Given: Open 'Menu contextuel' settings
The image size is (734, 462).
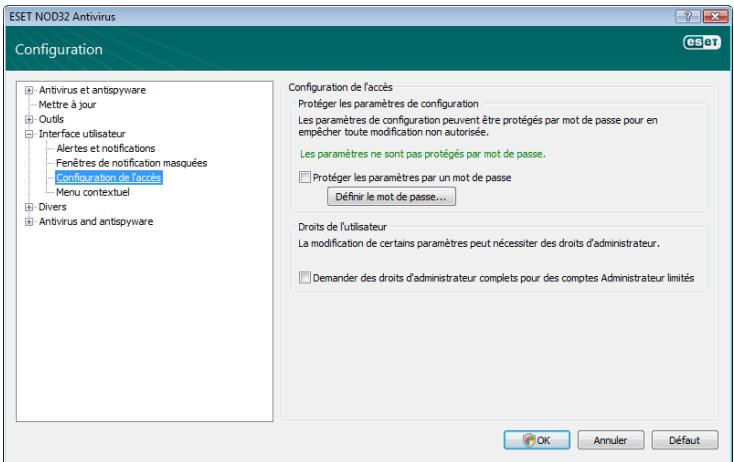Looking at the screenshot, I should point(93,192).
